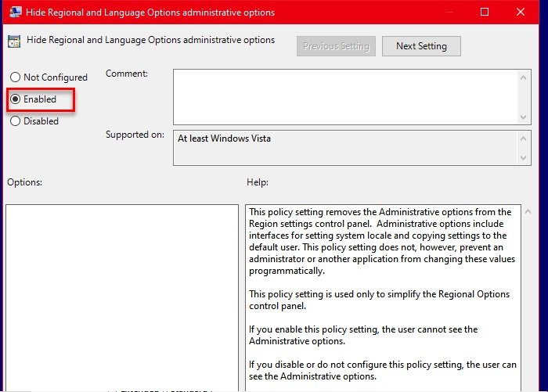Select the Not Configured radio button
Viewport: 548px width, 392px height.
pyautogui.click(x=15, y=77)
